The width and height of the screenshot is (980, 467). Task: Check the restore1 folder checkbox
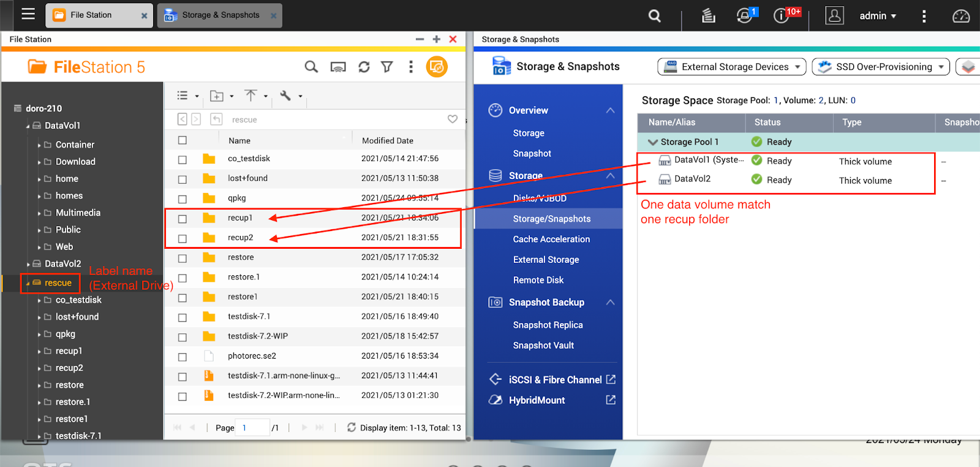point(183,298)
